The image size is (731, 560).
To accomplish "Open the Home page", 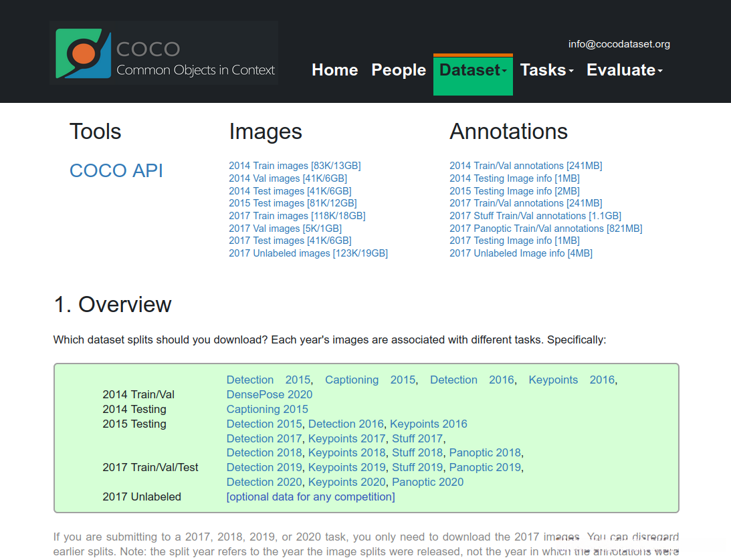I will click(x=334, y=70).
